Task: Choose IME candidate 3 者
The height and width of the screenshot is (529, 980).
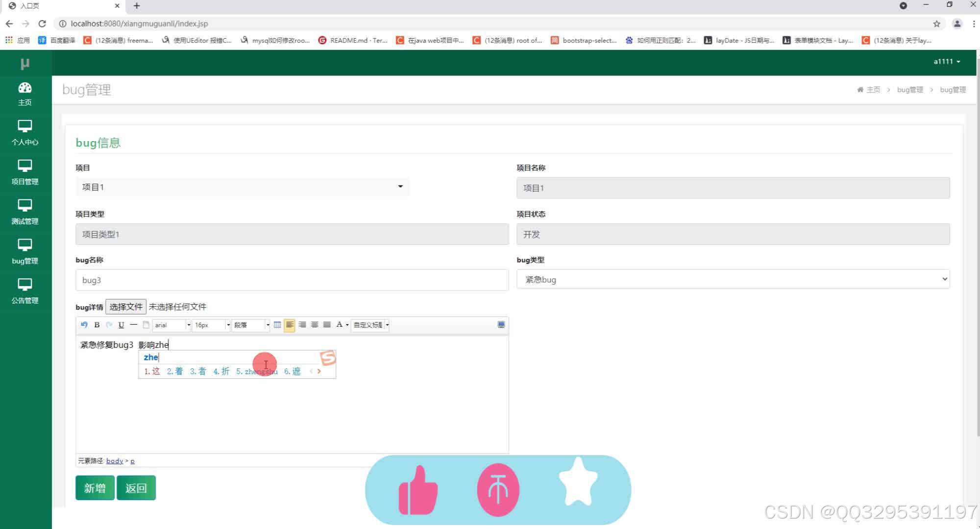Action: (198, 371)
